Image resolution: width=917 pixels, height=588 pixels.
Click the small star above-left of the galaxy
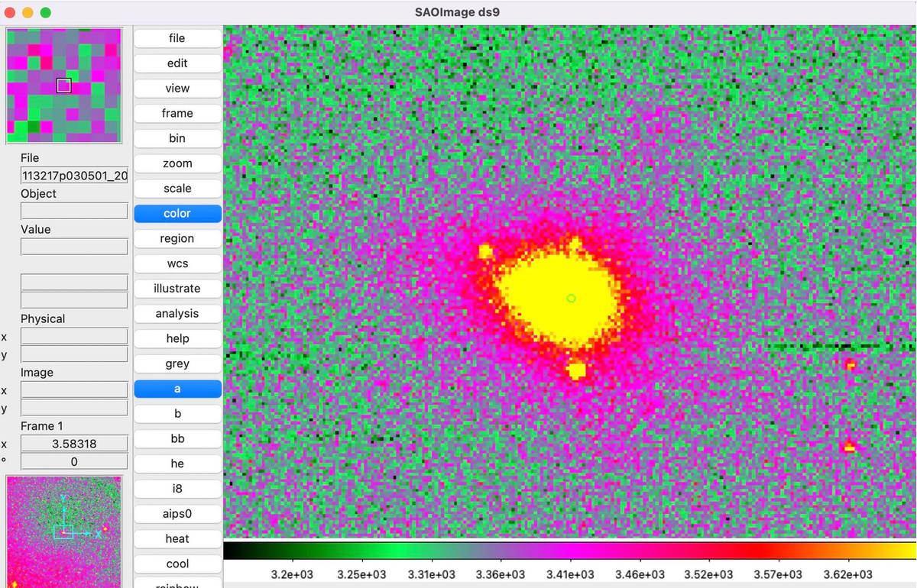pyautogui.click(x=484, y=251)
